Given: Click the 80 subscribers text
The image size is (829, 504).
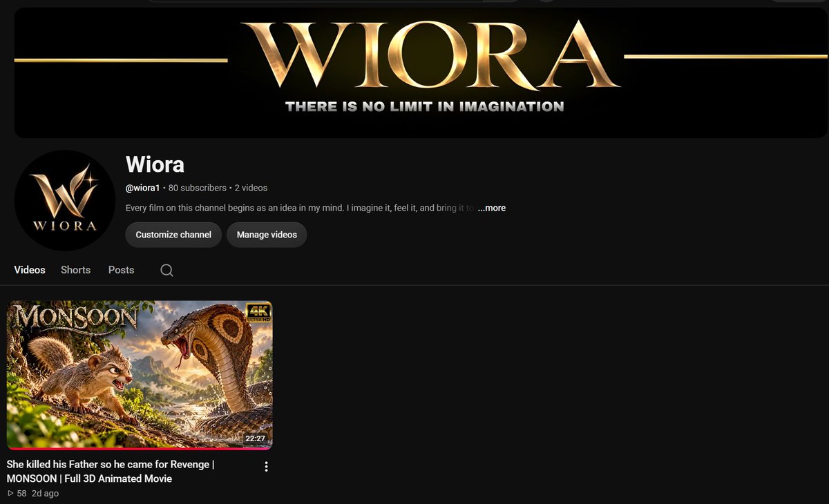Looking at the screenshot, I should point(198,188).
